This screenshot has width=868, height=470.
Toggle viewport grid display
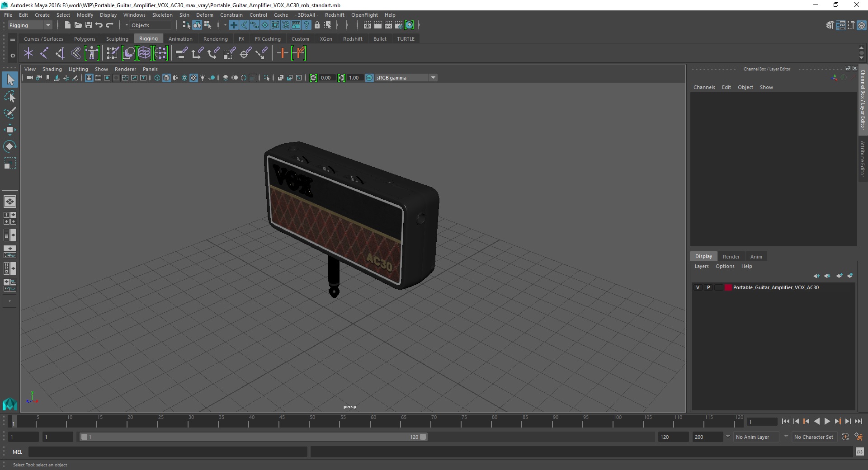pos(89,78)
